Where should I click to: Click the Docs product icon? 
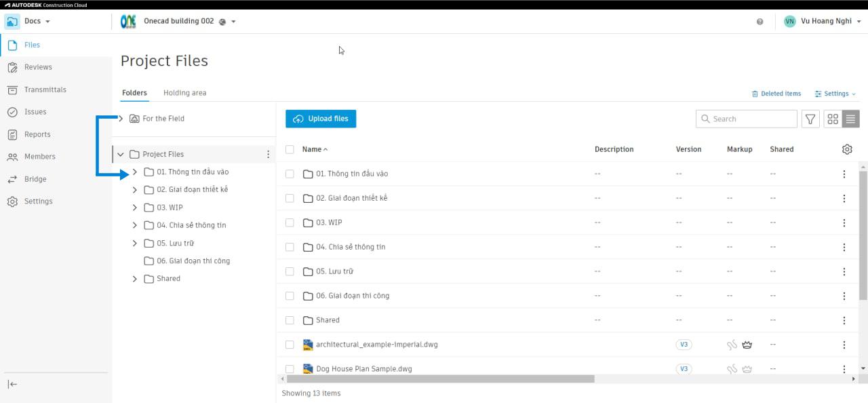point(12,22)
